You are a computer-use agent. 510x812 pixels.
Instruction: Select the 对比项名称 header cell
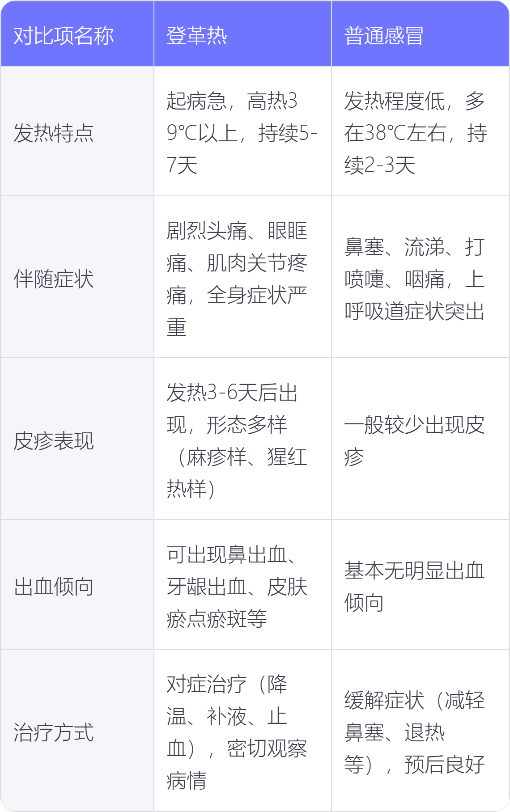77,34
